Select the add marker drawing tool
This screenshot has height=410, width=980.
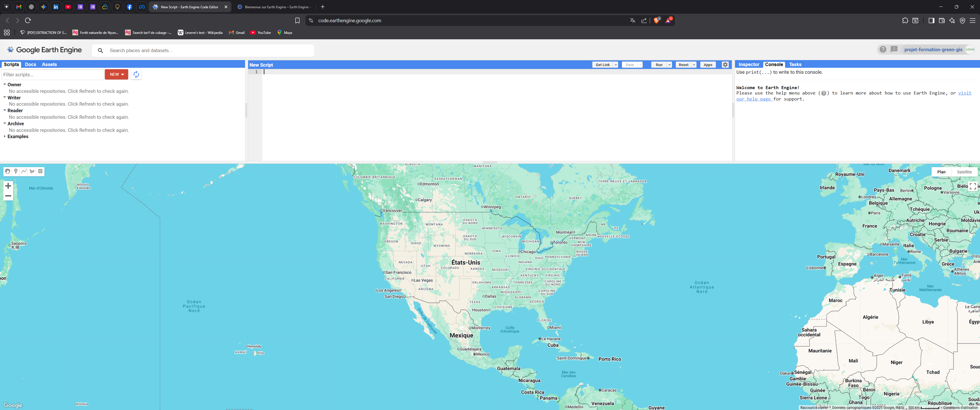coord(16,171)
